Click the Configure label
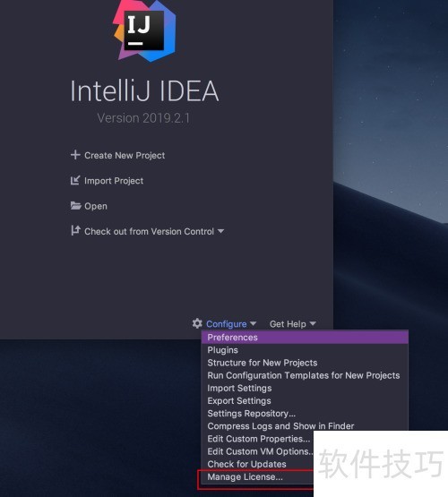 click(227, 324)
